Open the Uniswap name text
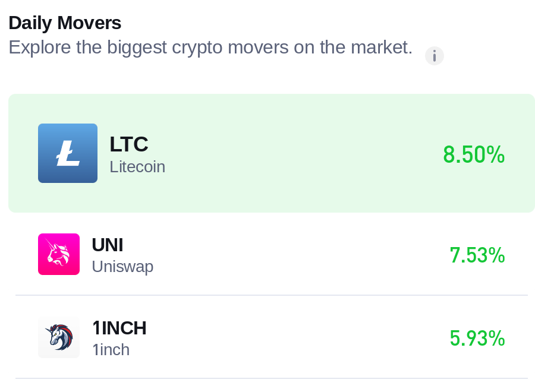 coord(122,267)
